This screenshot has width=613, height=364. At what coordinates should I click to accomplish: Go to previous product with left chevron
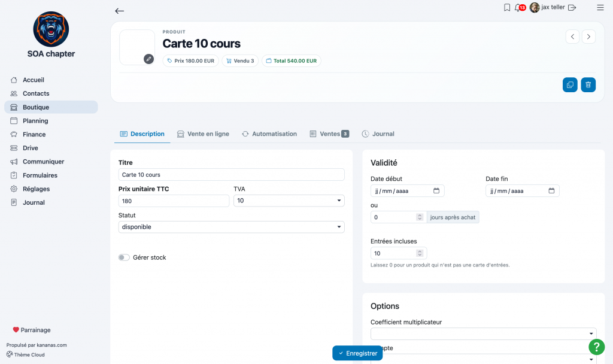(572, 37)
